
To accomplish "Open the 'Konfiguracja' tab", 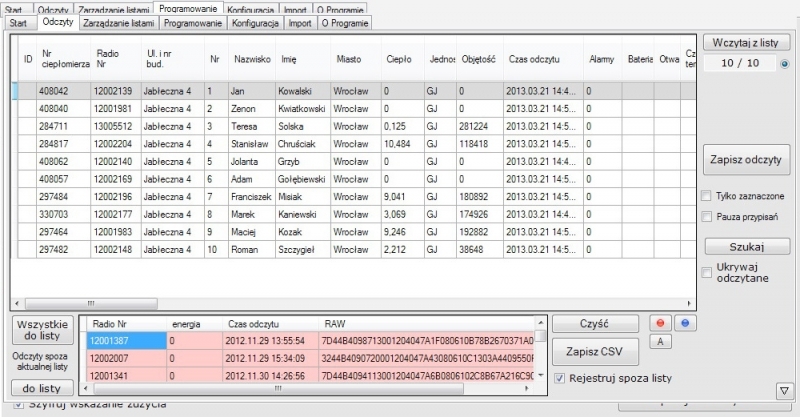I will [255, 22].
